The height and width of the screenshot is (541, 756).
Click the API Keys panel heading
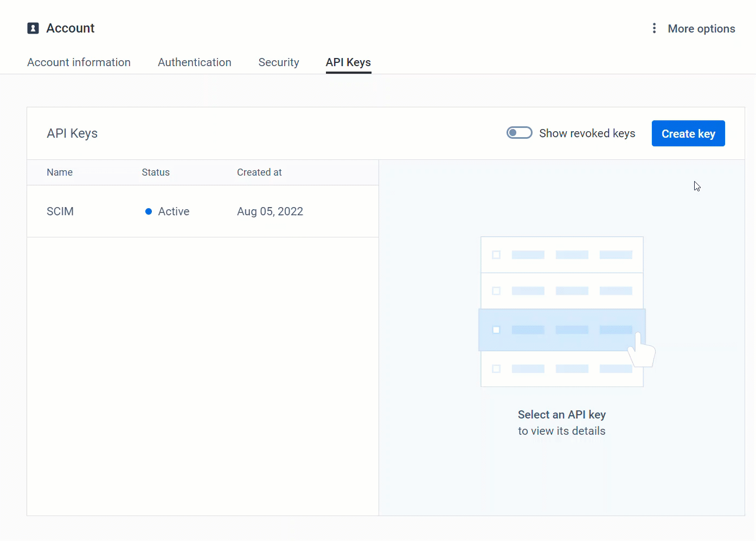[72, 133]
